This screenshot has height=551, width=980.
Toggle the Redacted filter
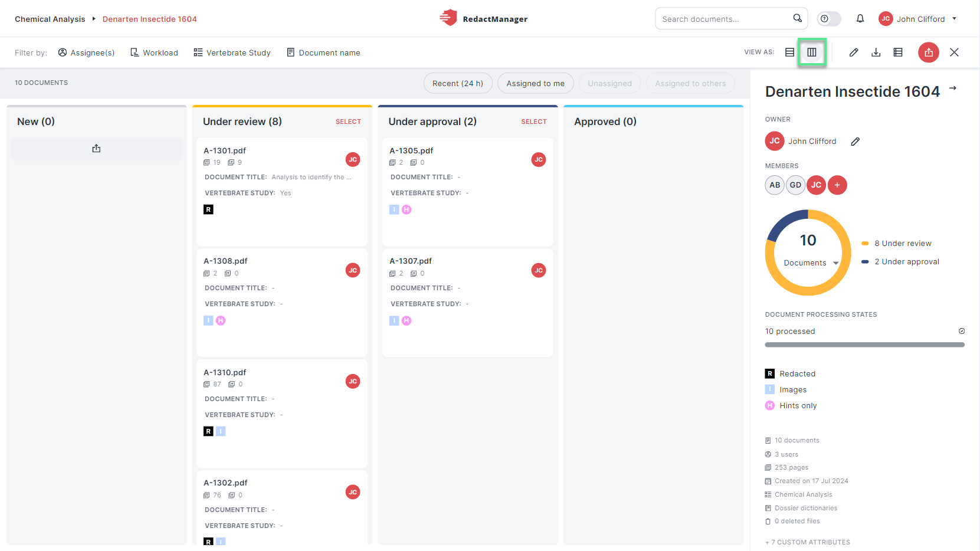[x=791, y=373]
